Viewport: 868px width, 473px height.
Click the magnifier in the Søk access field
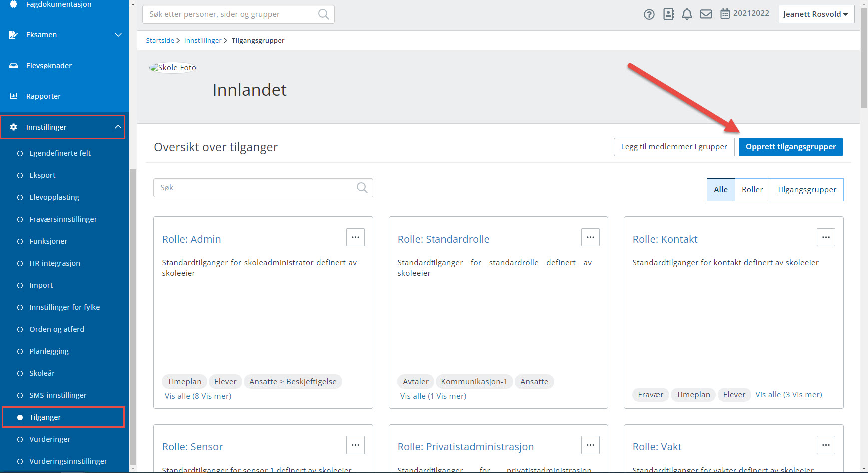362,188
